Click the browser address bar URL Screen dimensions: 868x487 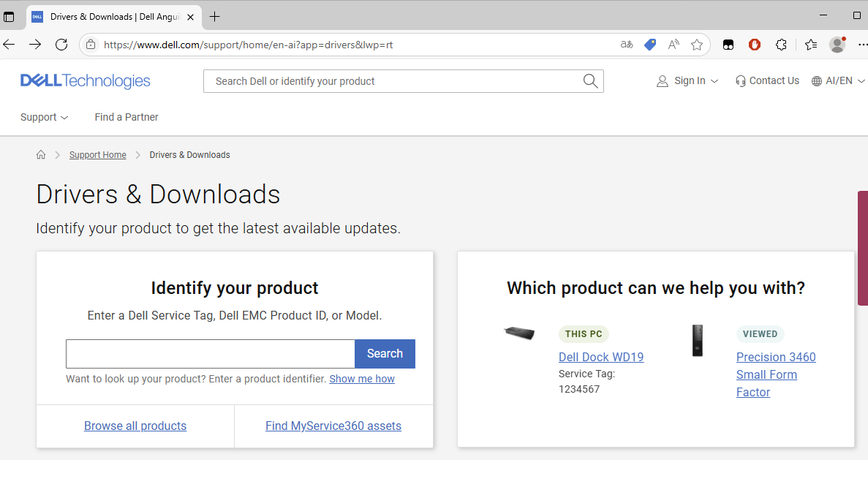tap(248, 45)
